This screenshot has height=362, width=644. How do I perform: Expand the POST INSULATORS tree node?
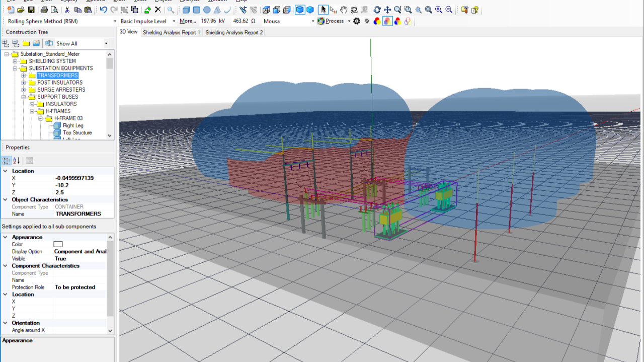(x=24, y=83)
